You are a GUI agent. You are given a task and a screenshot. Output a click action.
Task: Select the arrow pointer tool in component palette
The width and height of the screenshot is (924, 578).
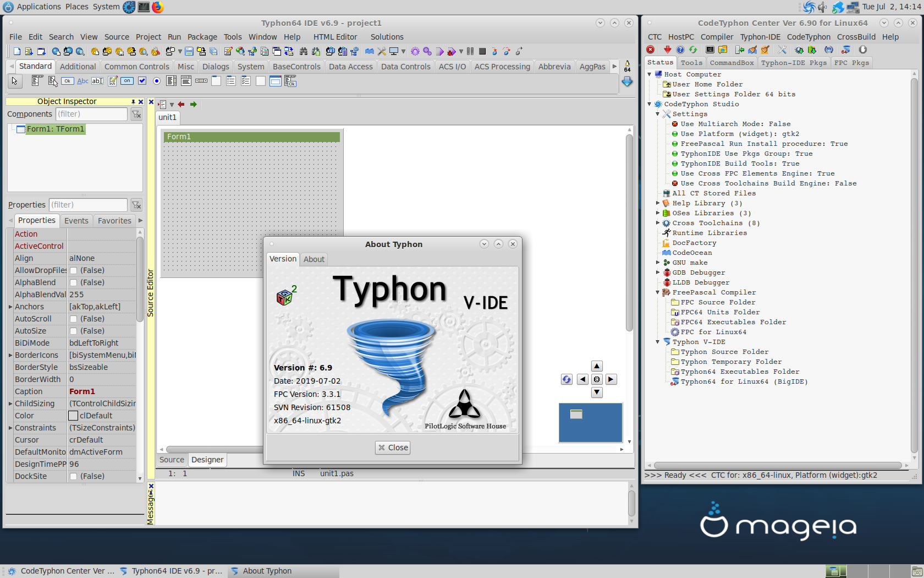point(14,81)
